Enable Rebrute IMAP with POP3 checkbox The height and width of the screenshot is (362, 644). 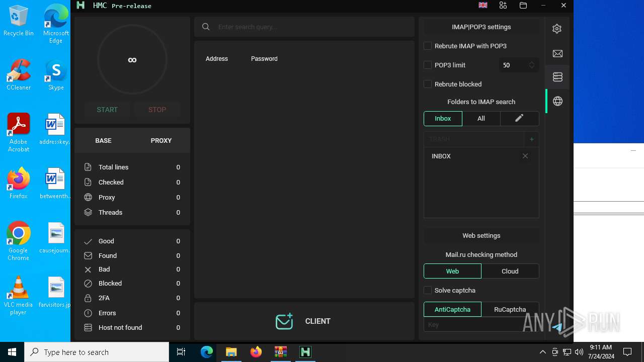click(428, 46)
